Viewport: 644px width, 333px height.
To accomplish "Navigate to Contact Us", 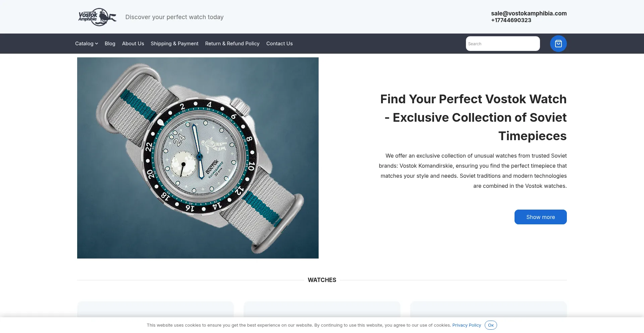I will click(x=279, y=44).
